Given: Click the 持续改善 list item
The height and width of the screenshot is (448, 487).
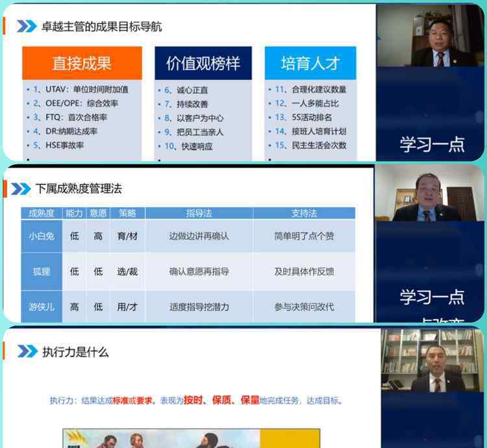Looking at the screenshot, I should [x=192, y=104].
